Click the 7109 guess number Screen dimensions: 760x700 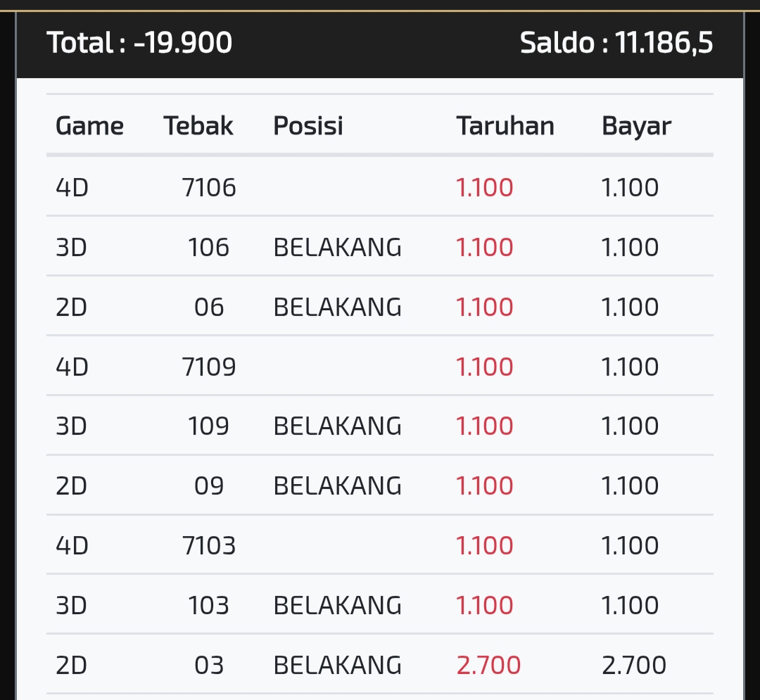click(209, 367)
